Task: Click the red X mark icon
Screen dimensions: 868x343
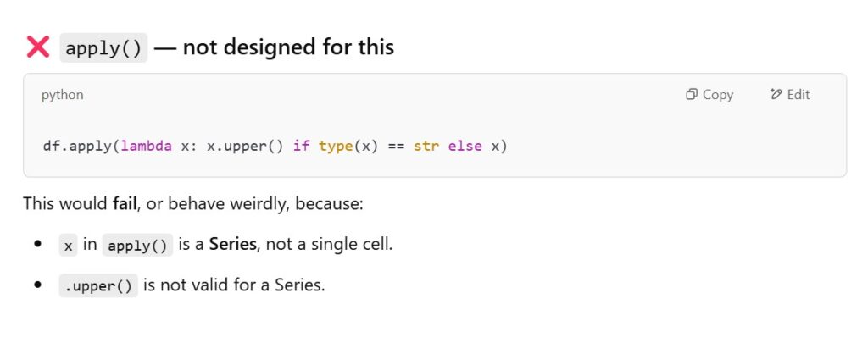Action: pyautogui.click(x=38, y=47)
